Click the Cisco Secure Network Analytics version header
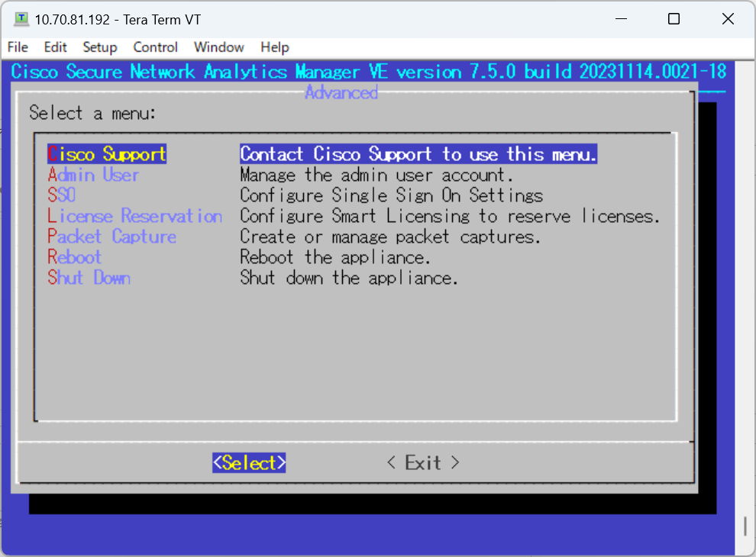756x557 pixels. click(369, 72)
